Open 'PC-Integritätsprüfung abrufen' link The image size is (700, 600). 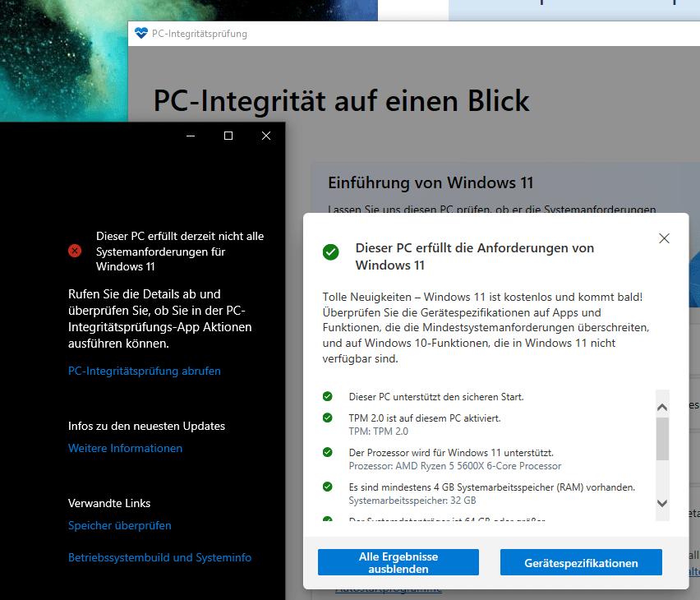pyautogui.click(x=145, y=371)
